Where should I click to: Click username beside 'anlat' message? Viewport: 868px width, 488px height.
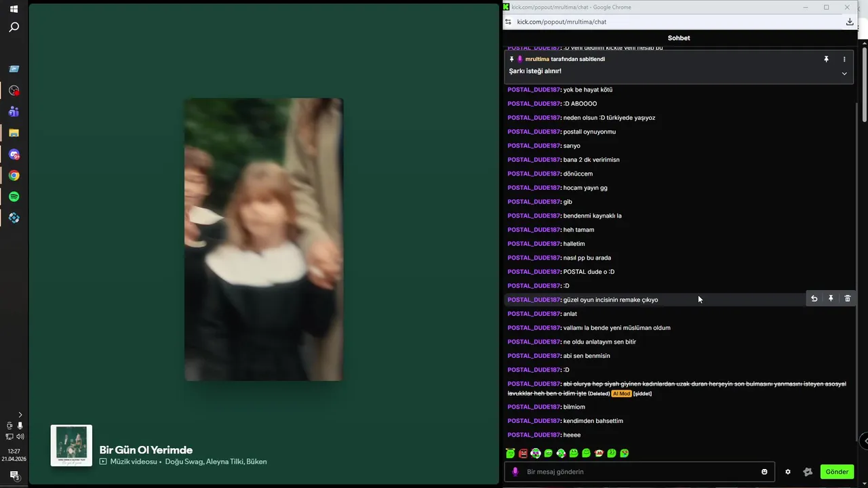[534, 314]
